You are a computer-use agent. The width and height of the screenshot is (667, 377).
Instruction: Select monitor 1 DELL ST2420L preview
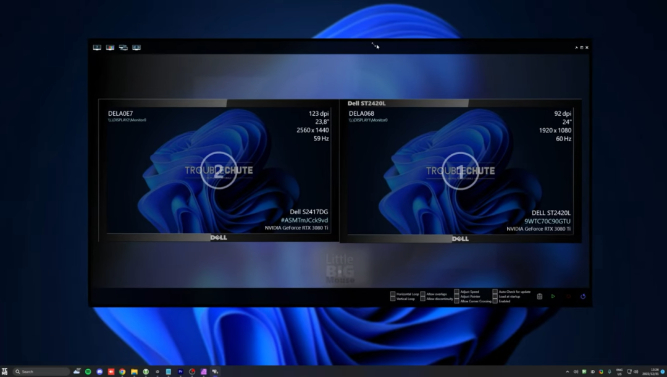click(460, 171)
